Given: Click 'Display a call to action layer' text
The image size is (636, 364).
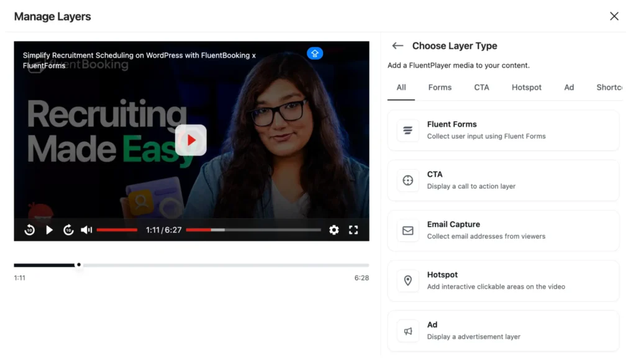Looking at the screenshot, I should [471, 186].
